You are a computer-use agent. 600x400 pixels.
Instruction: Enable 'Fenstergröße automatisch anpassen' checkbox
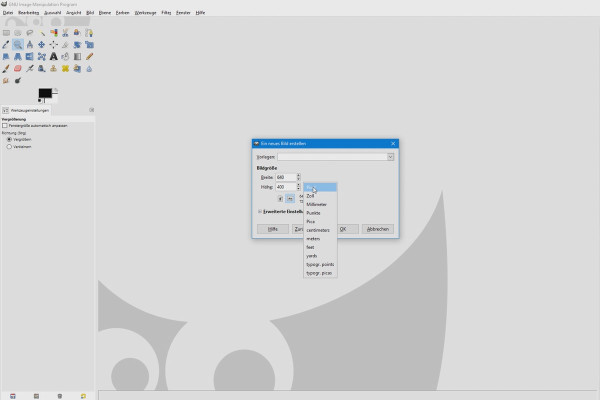(x=5, y=126)
